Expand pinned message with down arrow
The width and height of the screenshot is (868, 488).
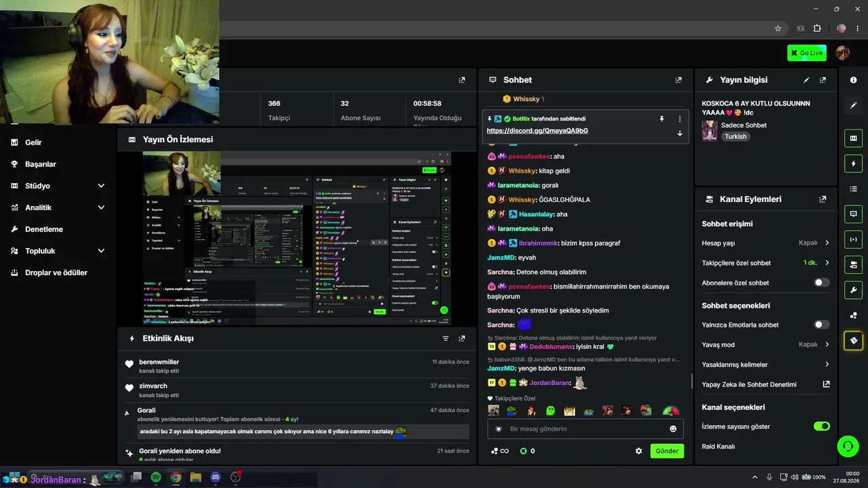pyautogui.click(x=679, y=133)
